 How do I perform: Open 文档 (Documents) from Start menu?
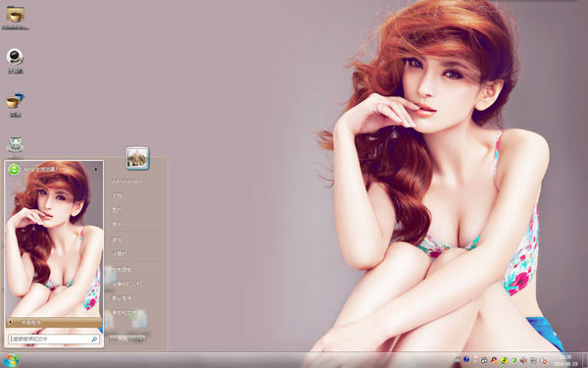(x=117, y=195)
